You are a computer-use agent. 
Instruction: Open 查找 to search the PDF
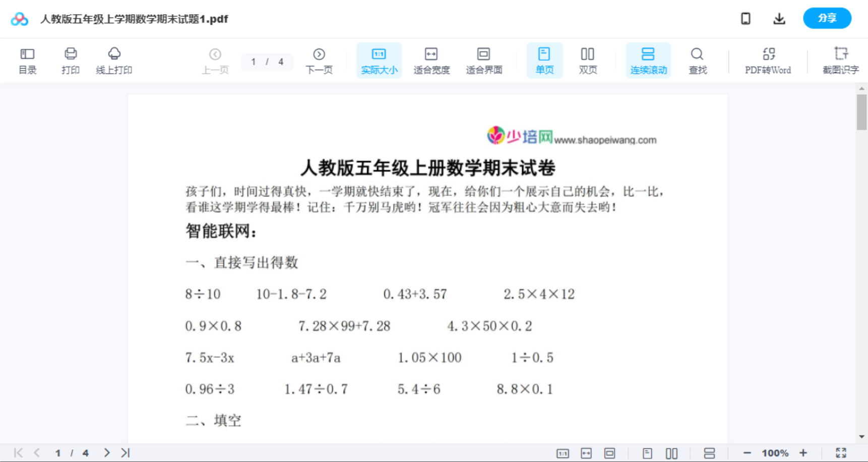[x=697, y=60]
